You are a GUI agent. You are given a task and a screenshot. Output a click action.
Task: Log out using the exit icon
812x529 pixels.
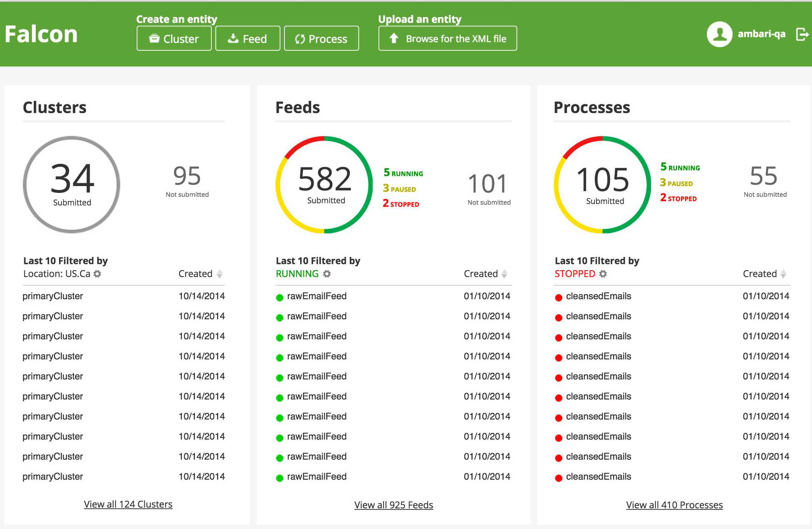coord(802,34)
